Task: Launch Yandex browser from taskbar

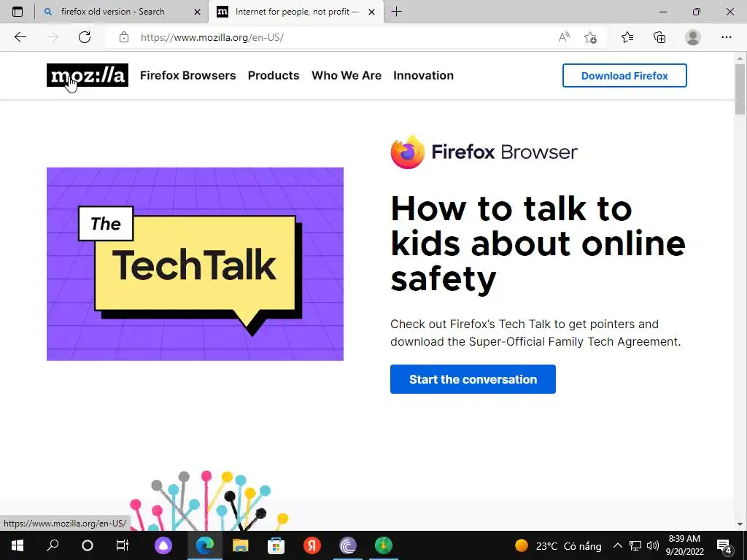Action: (312, 545)
